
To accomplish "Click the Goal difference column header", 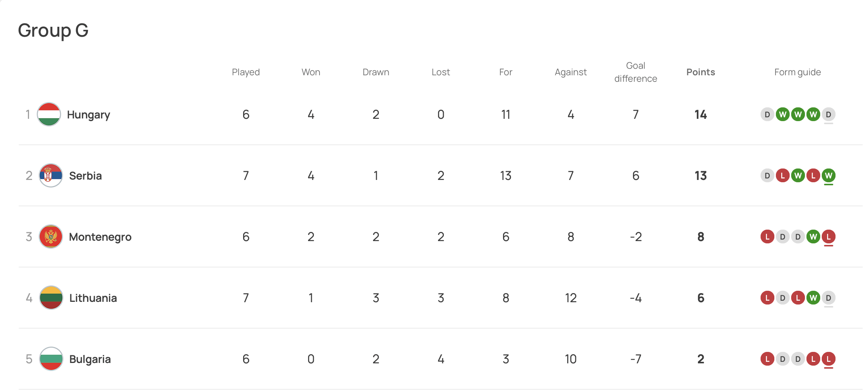I will pos(636,72).
